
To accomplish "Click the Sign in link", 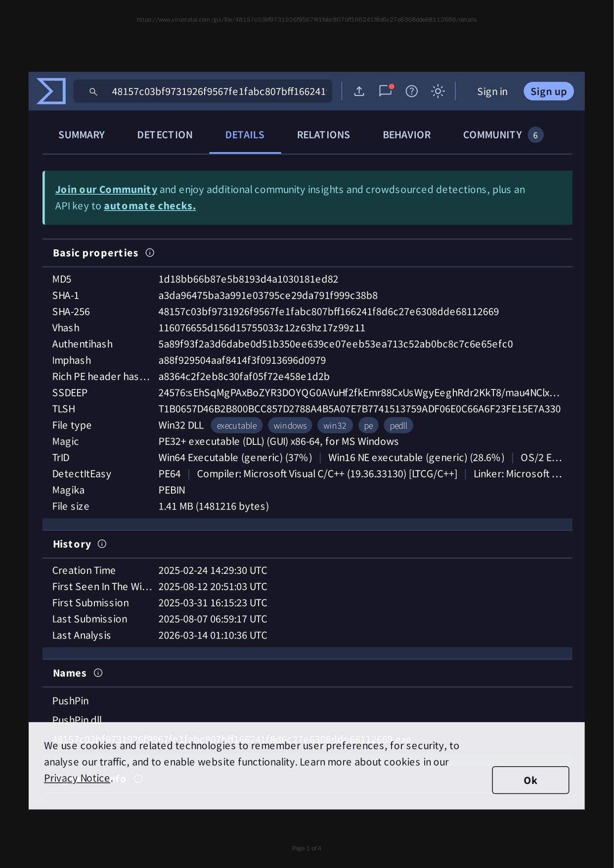I will coord(492,91).
